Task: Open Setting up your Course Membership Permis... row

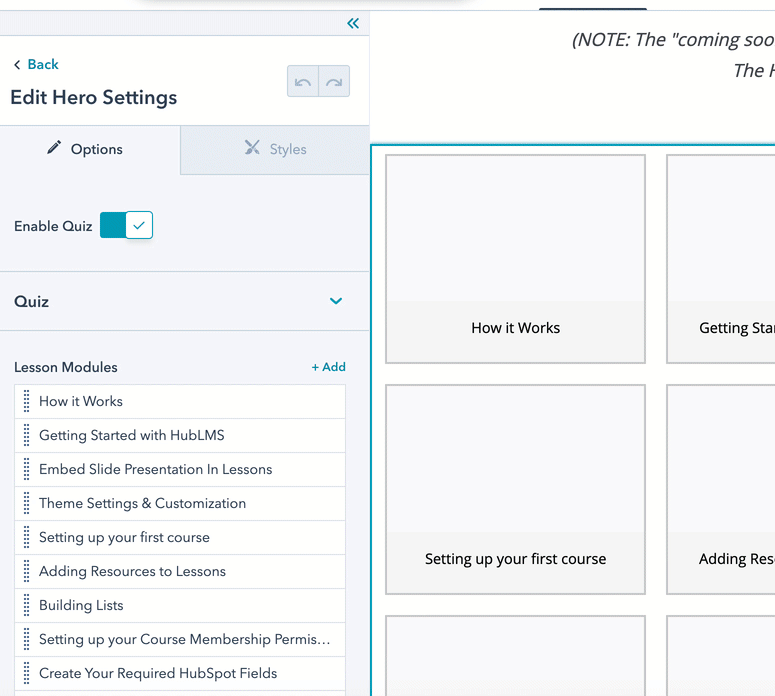Action: click(180, 640)
